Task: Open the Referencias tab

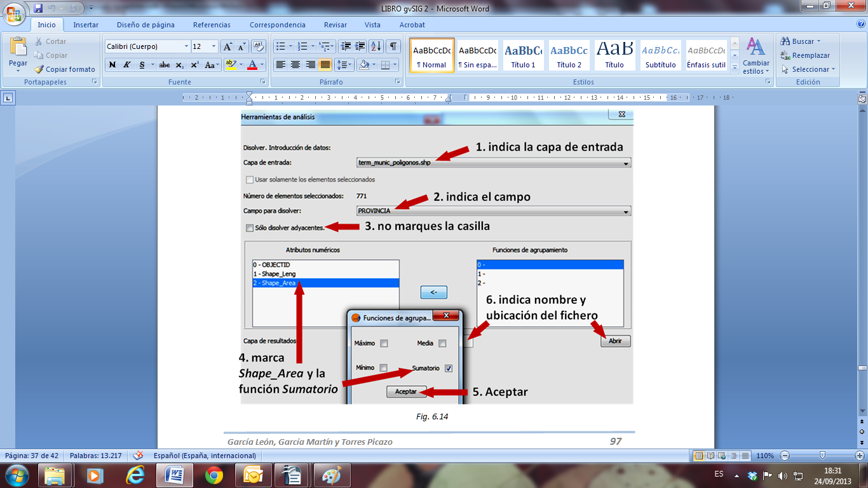Action: pyautogui.click(x=212, y=25)
